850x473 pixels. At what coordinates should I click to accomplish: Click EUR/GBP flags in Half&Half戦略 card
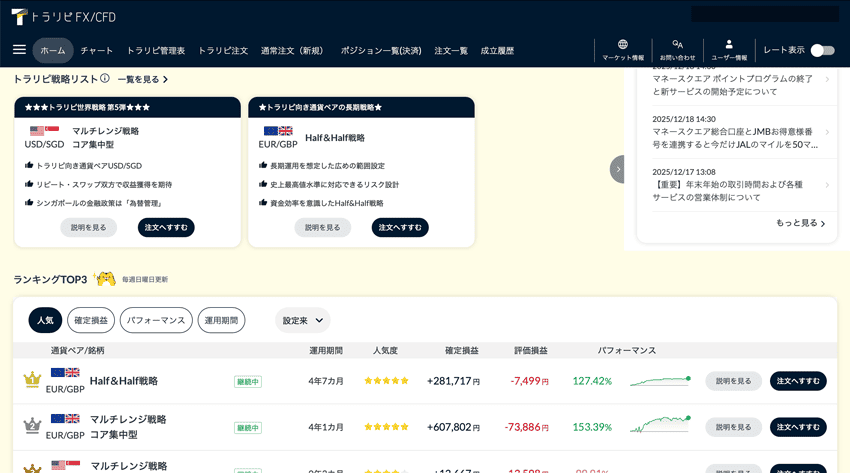pos(278,131)
